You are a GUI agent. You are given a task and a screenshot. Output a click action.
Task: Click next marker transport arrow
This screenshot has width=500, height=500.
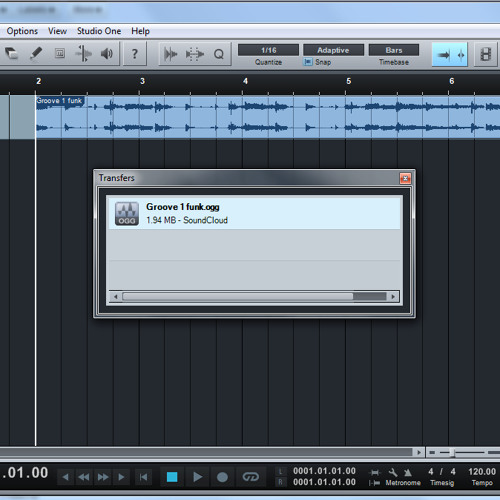tap(121, 477)
